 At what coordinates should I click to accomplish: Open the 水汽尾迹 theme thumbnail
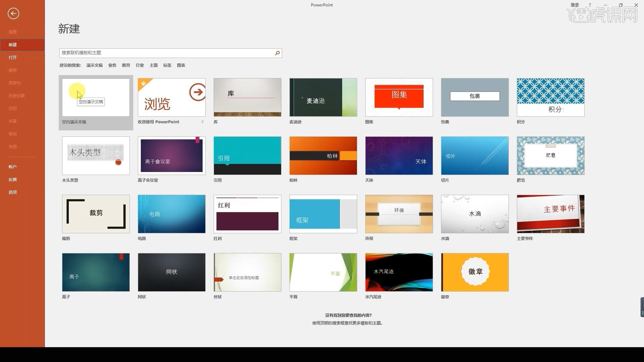(x=399, y=272)
